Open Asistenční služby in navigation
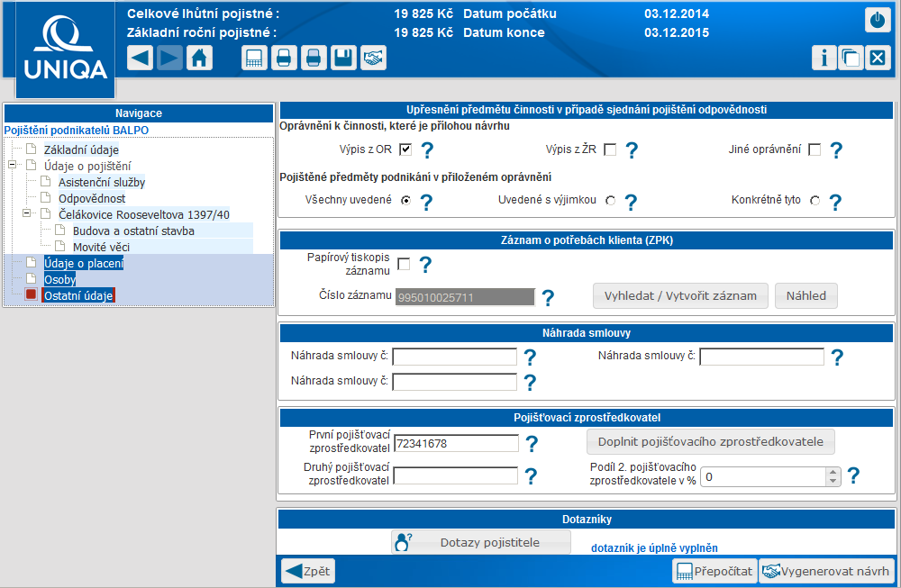The width and height of the screenshot is (901, 588). point(102,183)
